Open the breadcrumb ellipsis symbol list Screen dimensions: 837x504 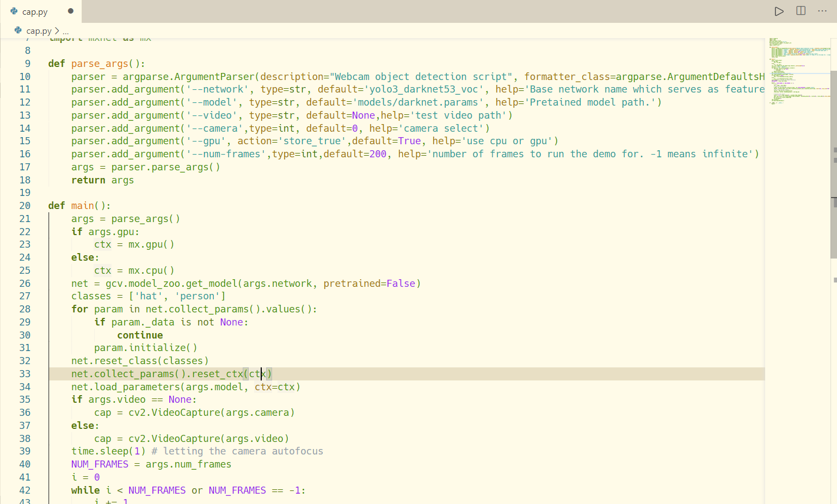click(x=66, y=32)
